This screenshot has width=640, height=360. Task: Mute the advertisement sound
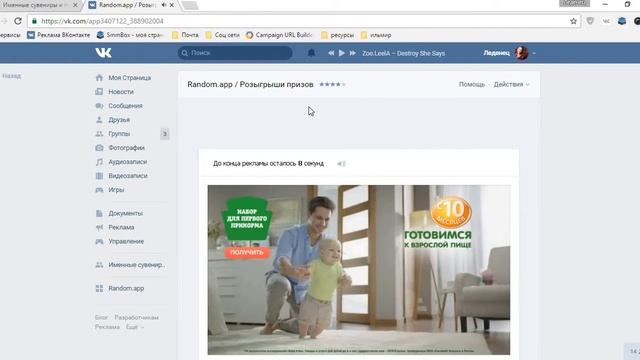click(x=341, y=164)
